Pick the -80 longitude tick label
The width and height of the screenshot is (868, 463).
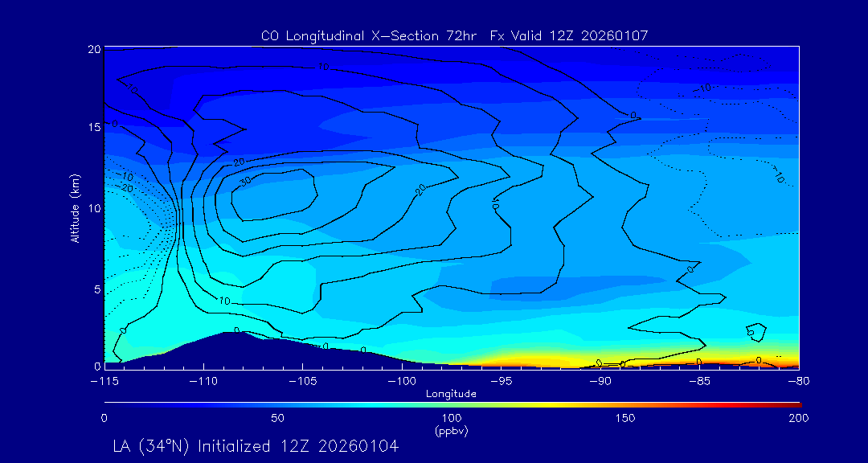coord(797,381)
